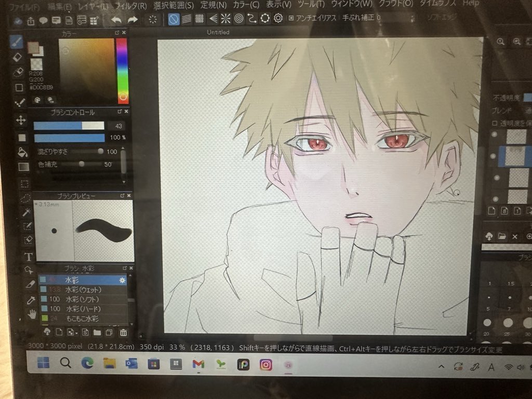The width and height of the screenshot is (532, 399).
Task: Select the 水彩(ハード) brush
Action: click(x=84, y=309)
